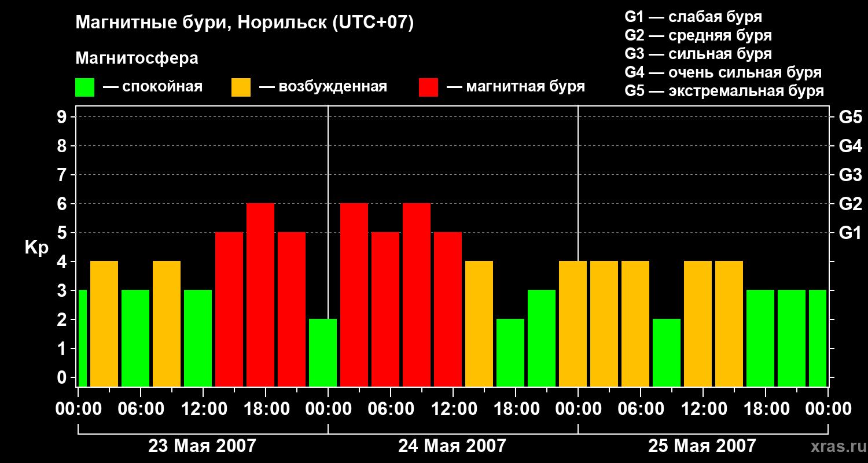Click the orange 'возбужденная' legend swatch

241,87
